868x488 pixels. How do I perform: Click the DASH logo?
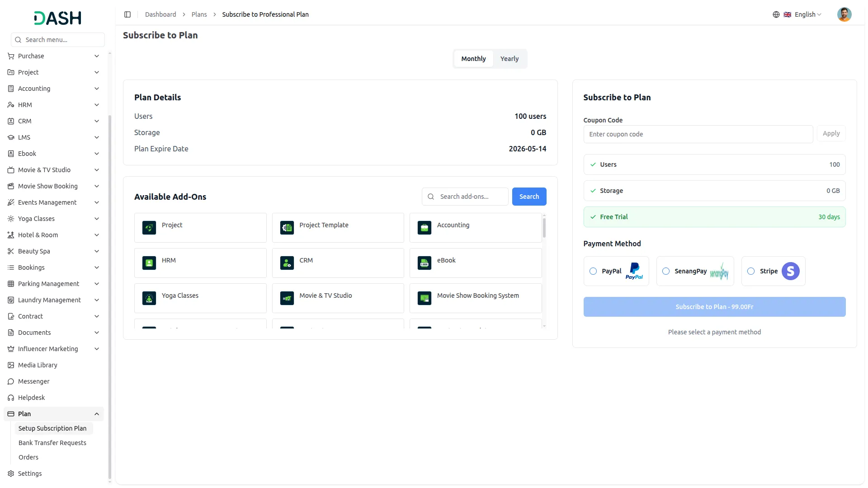point(58,18)
